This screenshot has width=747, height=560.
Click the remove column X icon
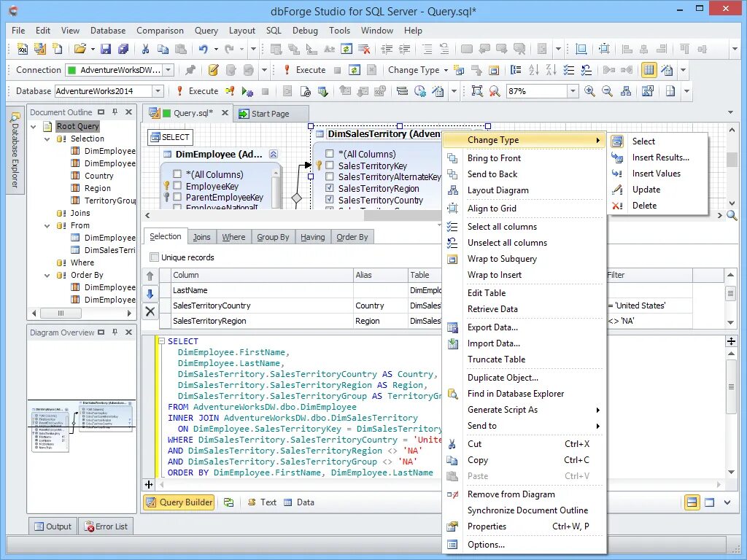[x=150, y=311]
